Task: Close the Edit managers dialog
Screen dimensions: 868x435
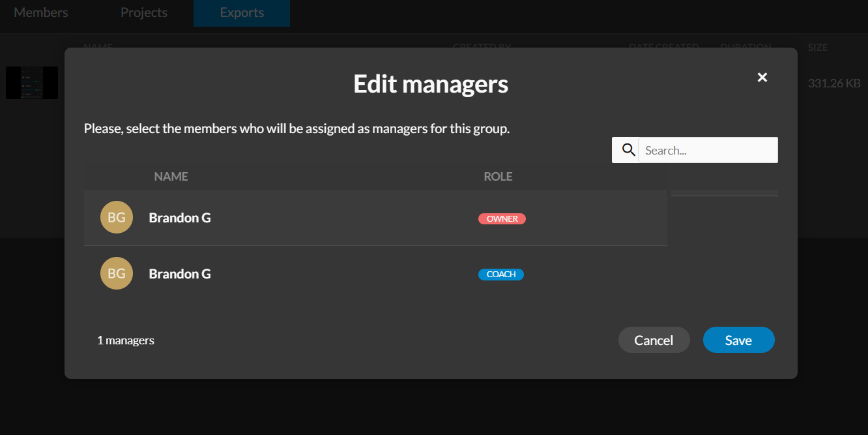Action: [x=762, y=77]
